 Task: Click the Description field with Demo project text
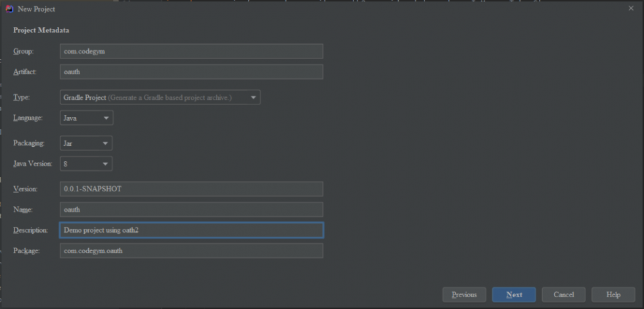(191, 230)
